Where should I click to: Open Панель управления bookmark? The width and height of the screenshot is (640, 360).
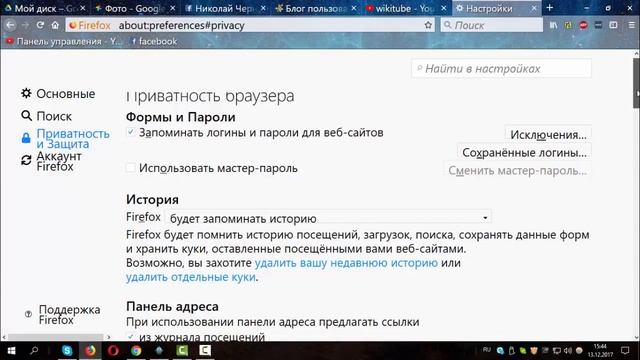(63, 41)
